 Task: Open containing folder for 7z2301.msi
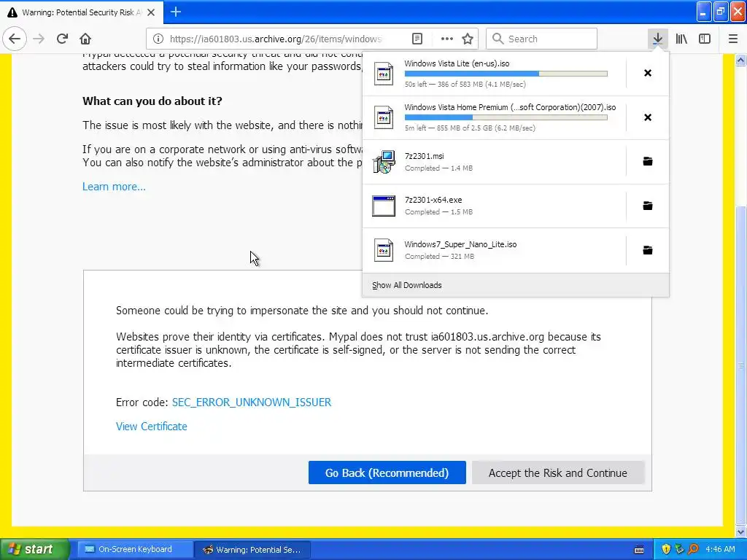click(648, 161)
